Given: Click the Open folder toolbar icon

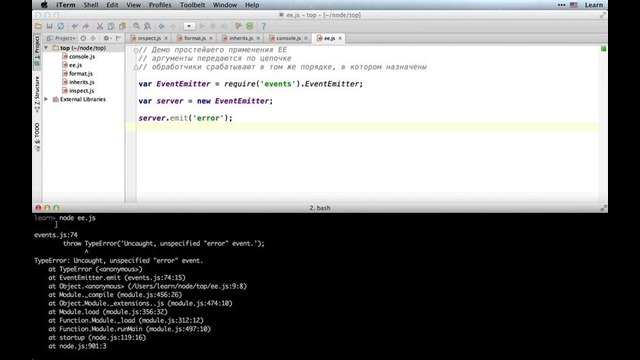Looking at the screenshot, I should click(x=38, y=26).
